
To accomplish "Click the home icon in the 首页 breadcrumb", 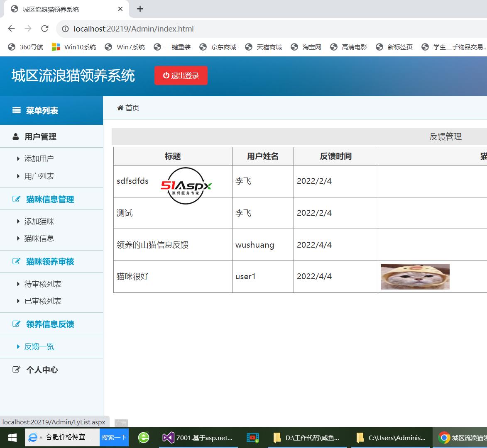I will tap(120, 108).
